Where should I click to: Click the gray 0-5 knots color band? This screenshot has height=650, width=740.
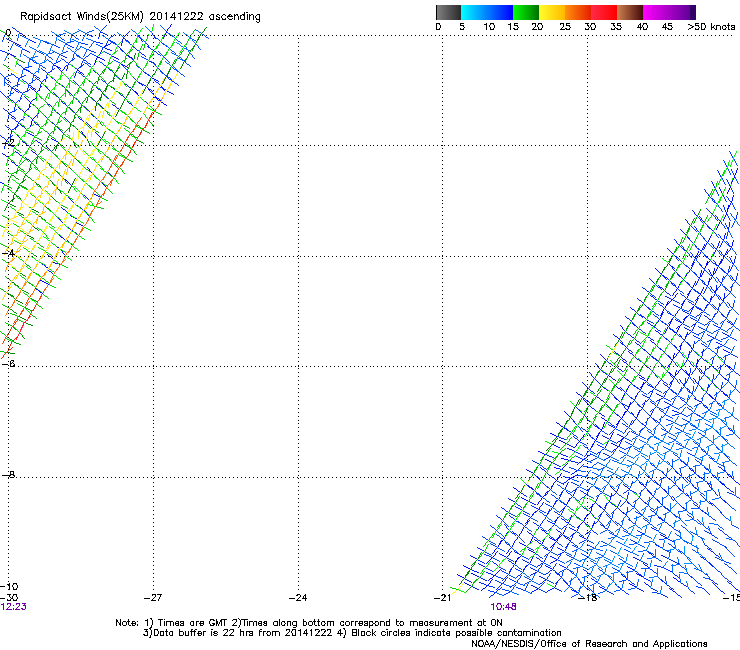[x=448, y=12]
